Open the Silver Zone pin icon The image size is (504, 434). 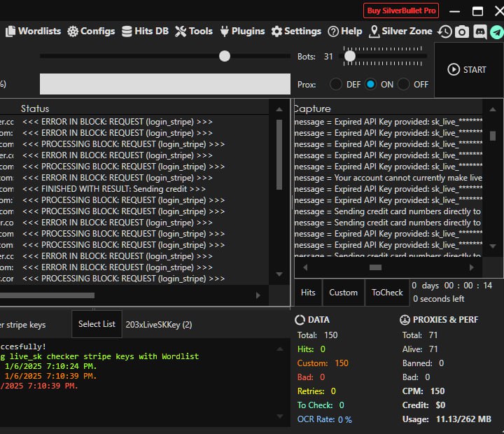point(374,31)
